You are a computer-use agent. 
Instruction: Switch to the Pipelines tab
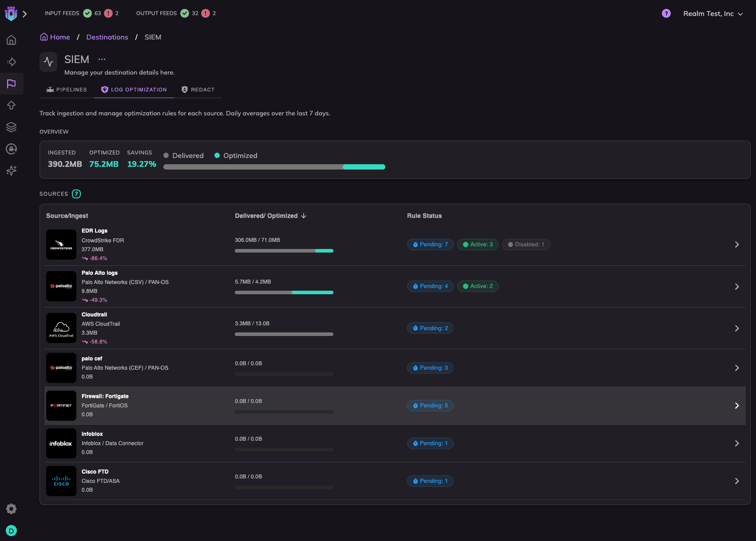(67, 90)
